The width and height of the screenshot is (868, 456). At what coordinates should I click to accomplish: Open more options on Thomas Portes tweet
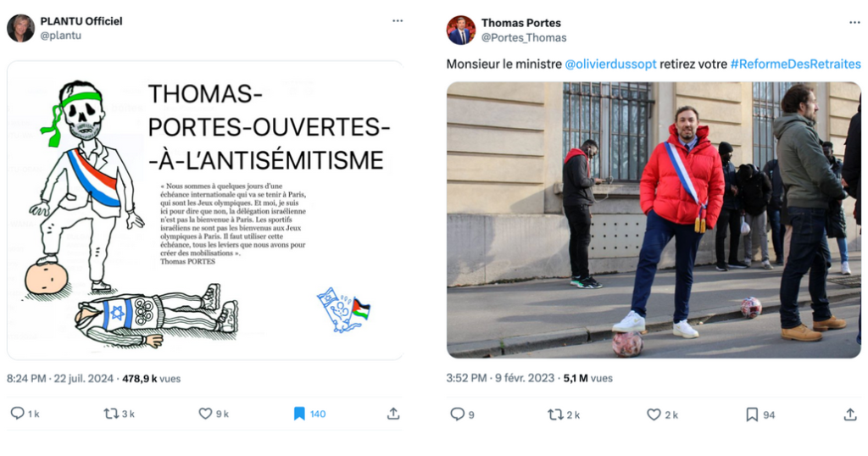click(x=854, y=23)
